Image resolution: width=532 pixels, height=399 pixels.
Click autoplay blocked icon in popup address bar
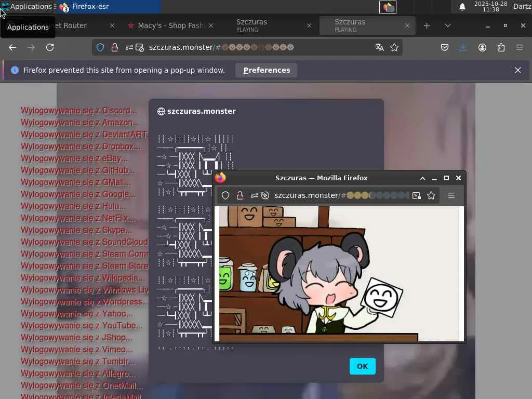(265, 195)
